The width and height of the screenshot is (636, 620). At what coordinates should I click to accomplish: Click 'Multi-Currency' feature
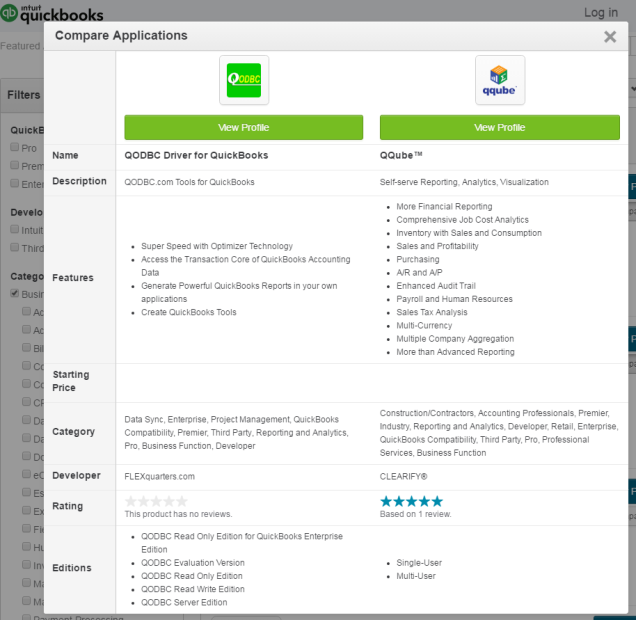[424, 326]
